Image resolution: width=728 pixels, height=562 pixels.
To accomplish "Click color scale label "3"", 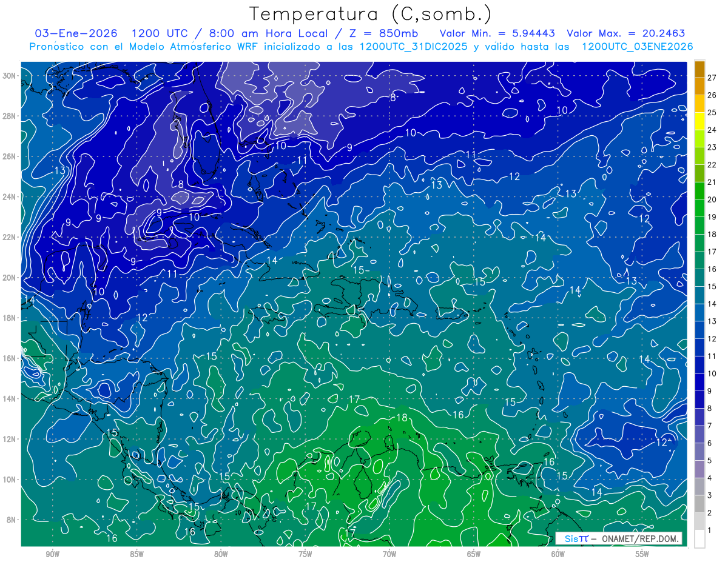I will (709, 495).
